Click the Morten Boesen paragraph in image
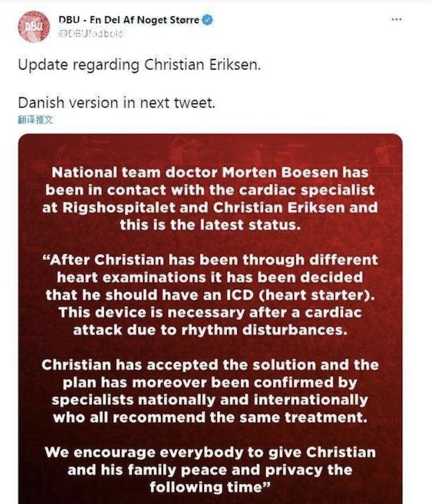 click(210, 199)
